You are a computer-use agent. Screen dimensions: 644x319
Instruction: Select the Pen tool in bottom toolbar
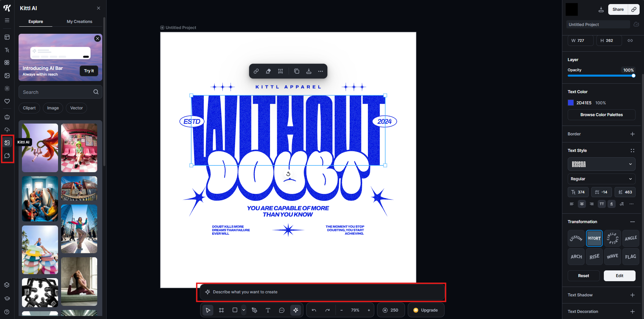(x=254, y=310)
